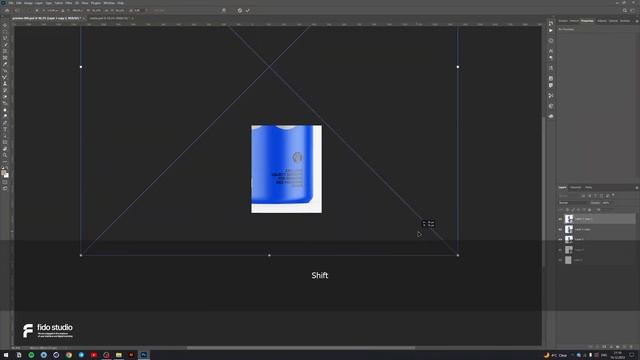Image resolution: width=640 pixels, height=360 pixels.
Task: Select the Lasso tool
Action: coord(5,38)
